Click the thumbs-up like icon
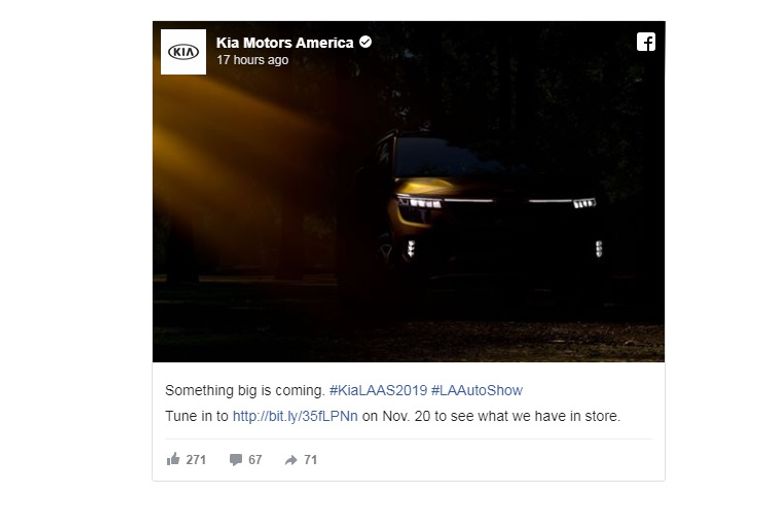This screenshot has height=515, width=768. 173,459
